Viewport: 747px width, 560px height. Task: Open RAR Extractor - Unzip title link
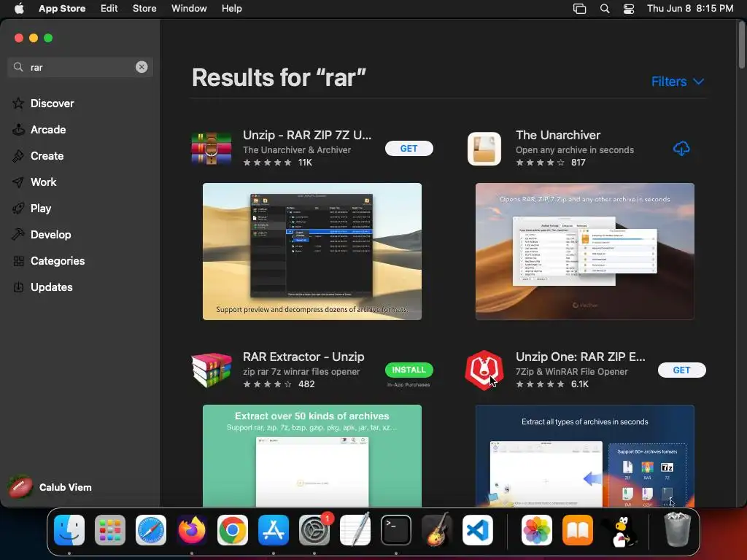point(303,357)
